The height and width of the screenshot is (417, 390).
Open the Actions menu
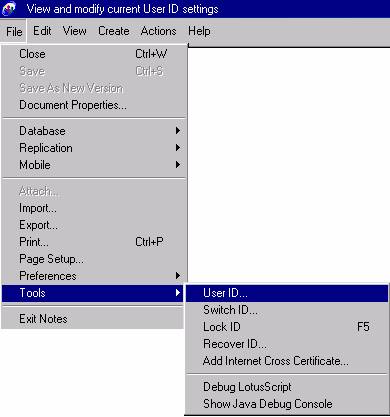[x=158, y=31]
